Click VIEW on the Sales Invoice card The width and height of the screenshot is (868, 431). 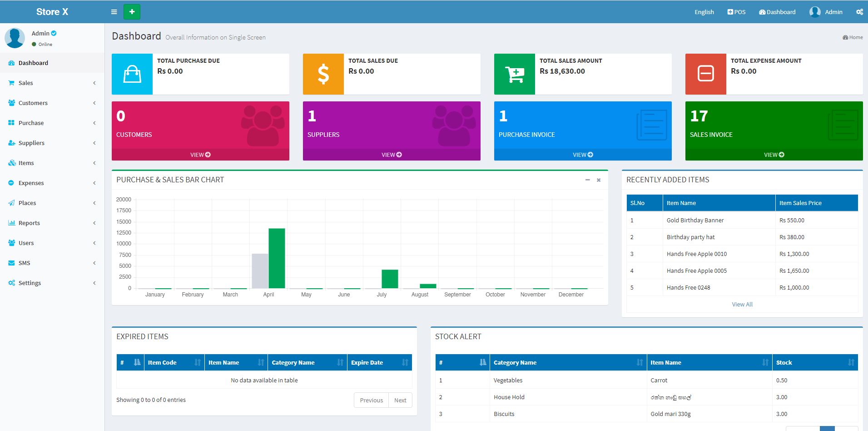[x=774, y=155]
